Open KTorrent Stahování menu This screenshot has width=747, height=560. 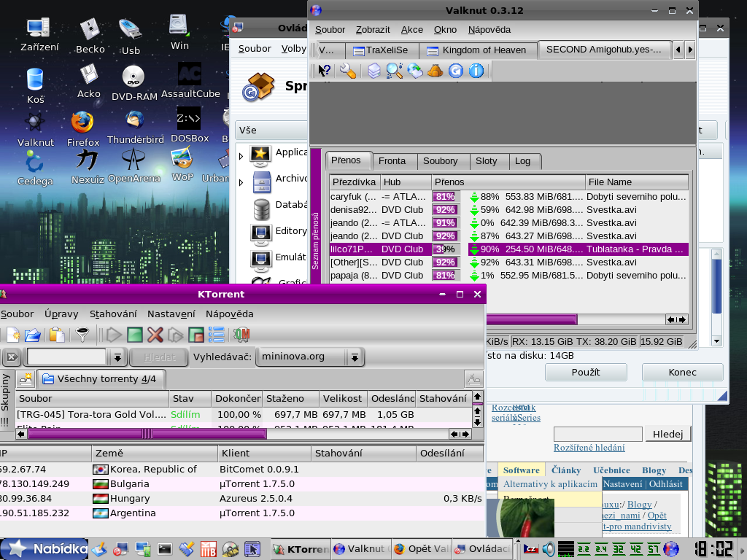click(x=113, y=314)
